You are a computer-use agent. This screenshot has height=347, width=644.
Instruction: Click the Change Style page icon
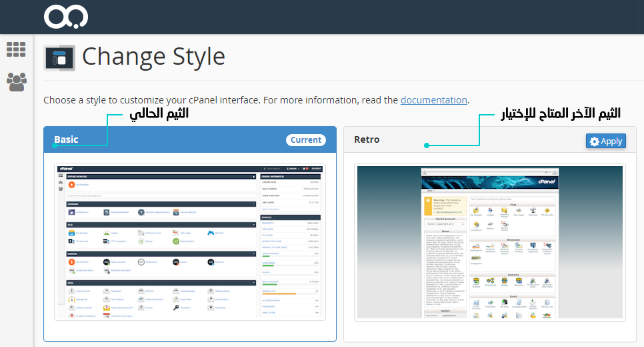(x=59, y=58)
